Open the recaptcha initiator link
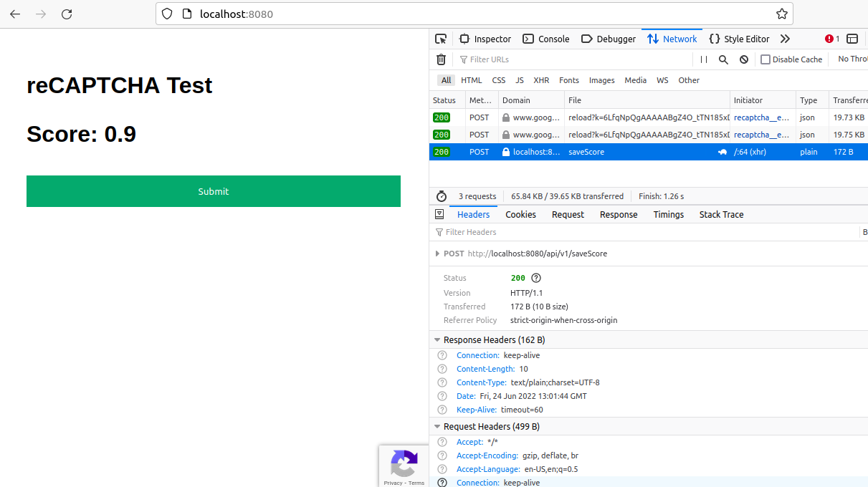 coord(763,117)
